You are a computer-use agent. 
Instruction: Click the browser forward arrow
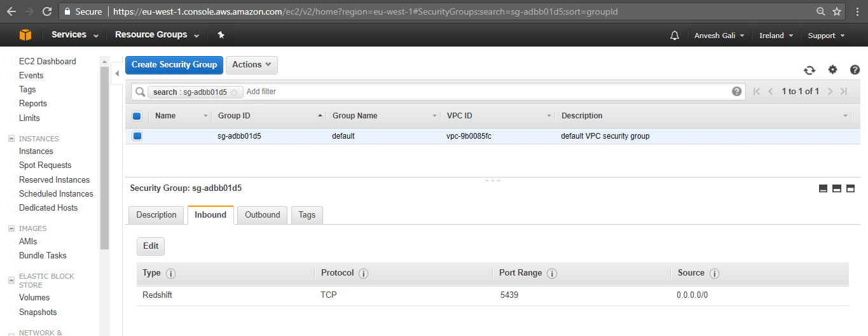pos(29,11)
